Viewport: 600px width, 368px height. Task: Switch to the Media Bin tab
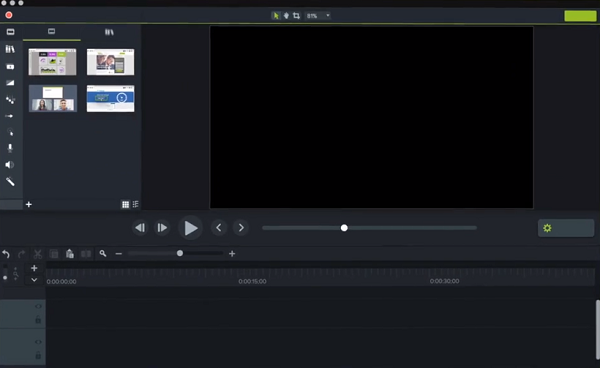(x=52, y=32)
